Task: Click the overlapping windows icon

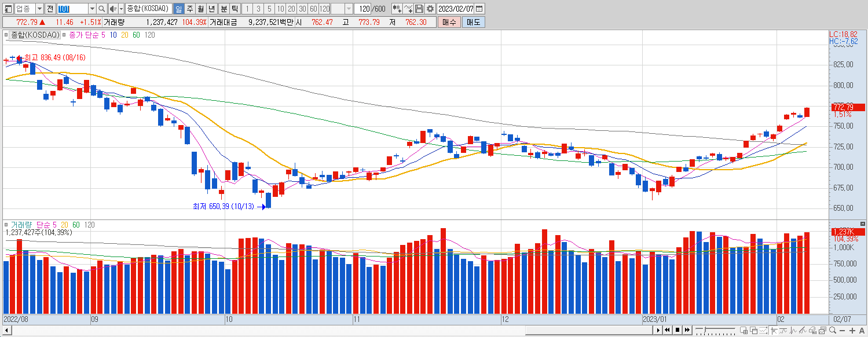Action: point(753,331)
